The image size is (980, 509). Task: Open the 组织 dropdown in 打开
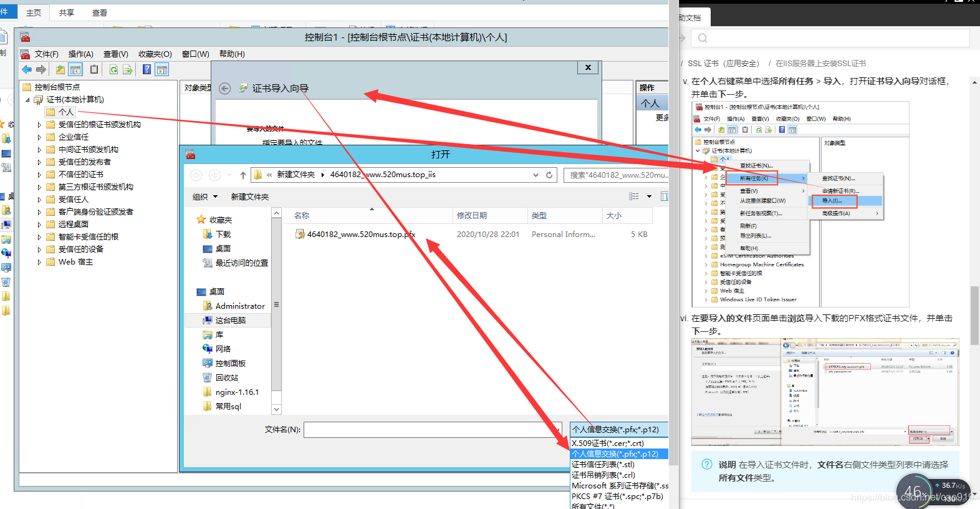point(205,197)
